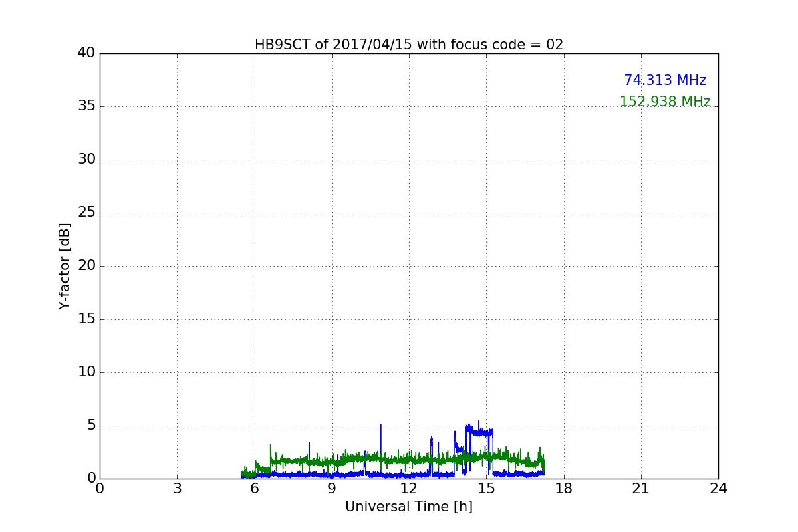Click the plot title mentioning HB9SCT
The image size is (798, 532).
click(409, 45)
